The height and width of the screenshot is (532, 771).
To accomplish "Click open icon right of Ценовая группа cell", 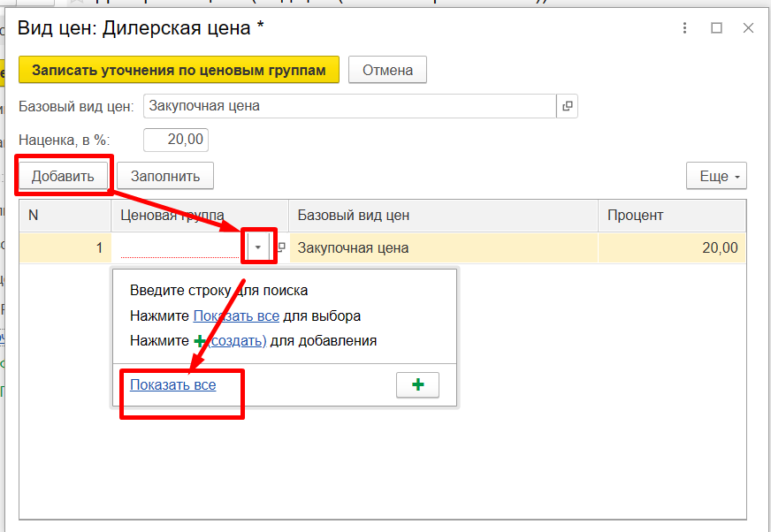I will tap(282, 248).
